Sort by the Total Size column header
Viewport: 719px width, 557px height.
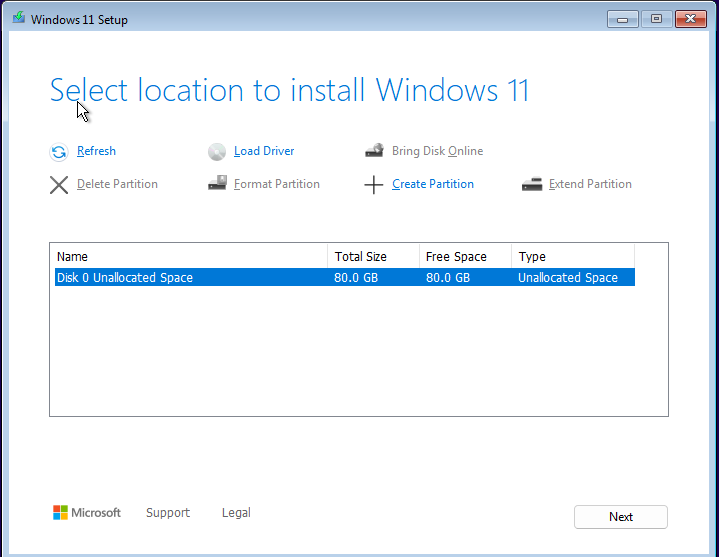coord(374,256)
